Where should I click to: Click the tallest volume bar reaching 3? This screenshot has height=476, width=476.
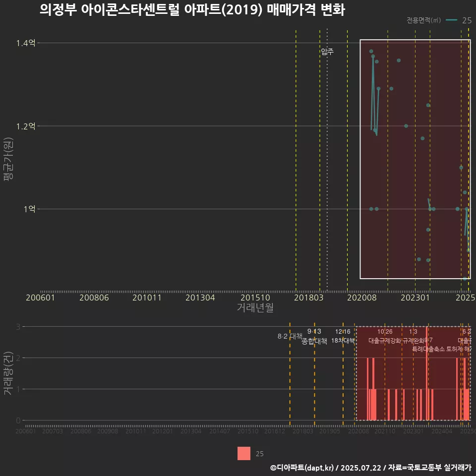[x=427, y=373]
